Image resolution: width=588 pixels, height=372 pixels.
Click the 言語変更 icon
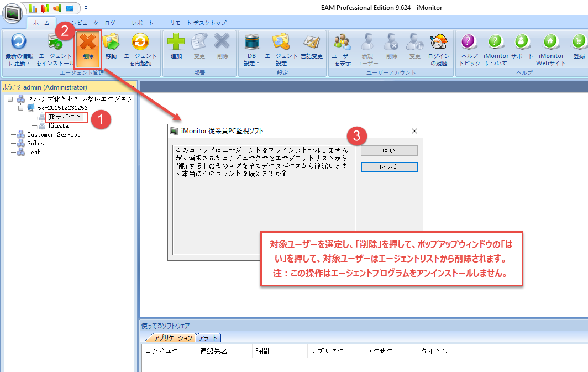coord(312,46)
